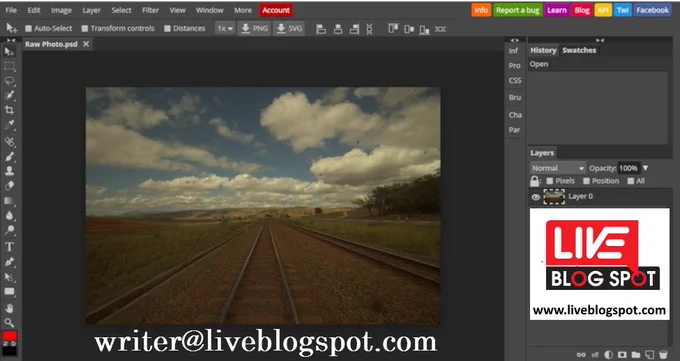Expand the narrow side panel column arrows

pos(515,40)
